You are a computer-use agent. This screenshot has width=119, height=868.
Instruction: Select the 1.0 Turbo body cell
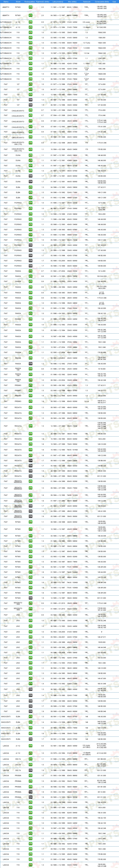[86, 43]
